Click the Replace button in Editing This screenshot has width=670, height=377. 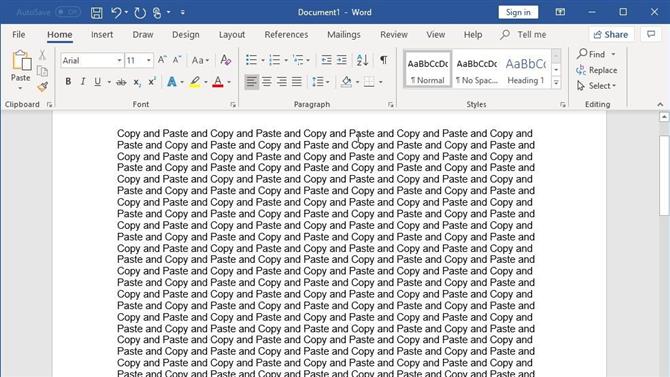pos(597,70)
